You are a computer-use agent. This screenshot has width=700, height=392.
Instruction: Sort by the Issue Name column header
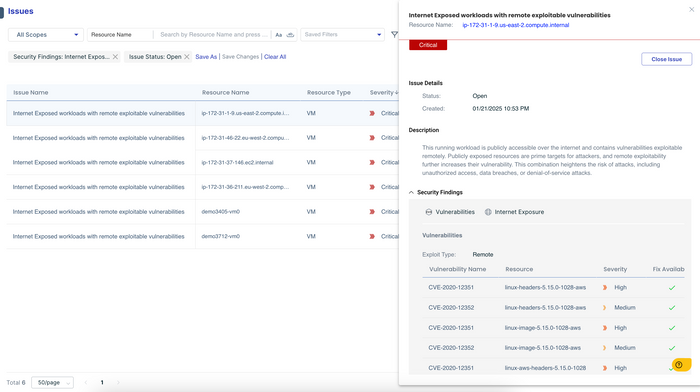pyautogui.click(x=30, y=92)
